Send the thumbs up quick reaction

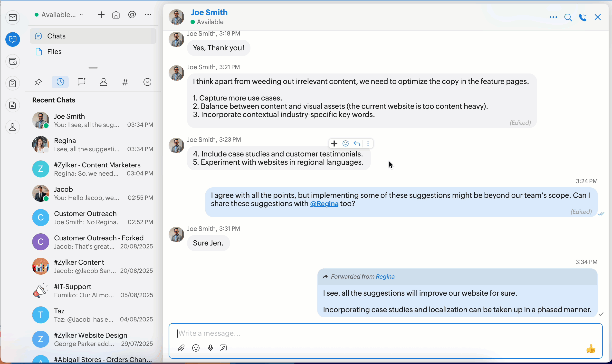coord(591,348)
